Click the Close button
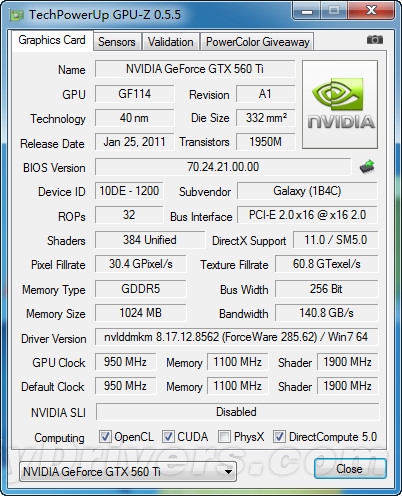 [x=350, y=469]
